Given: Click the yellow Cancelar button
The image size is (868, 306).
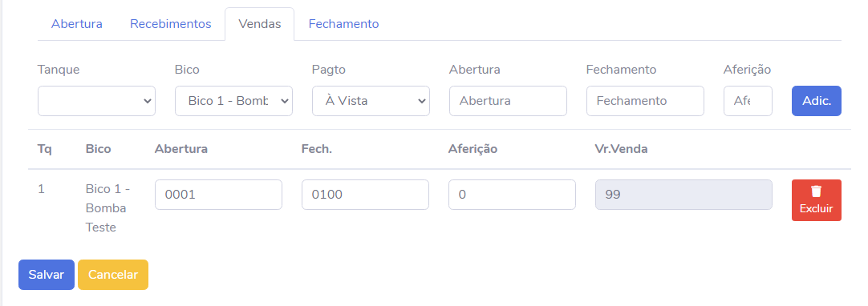Looking at the screenshot, I should [113, 275].
